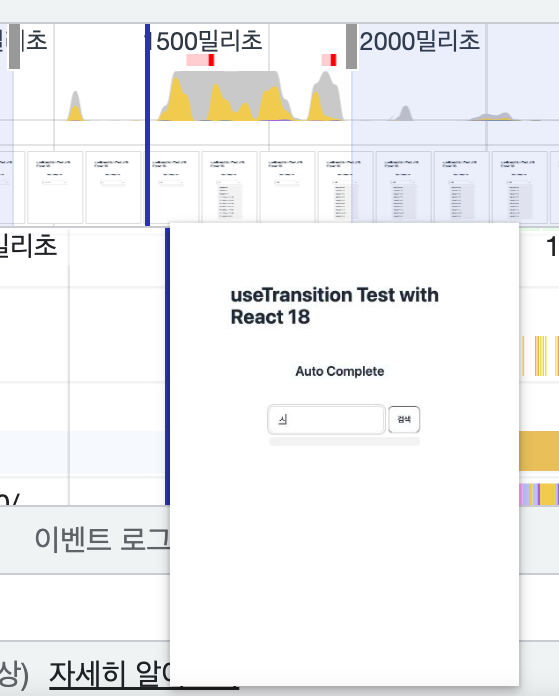Click the useTransition Test with React 18 heading

pos(335,306)
